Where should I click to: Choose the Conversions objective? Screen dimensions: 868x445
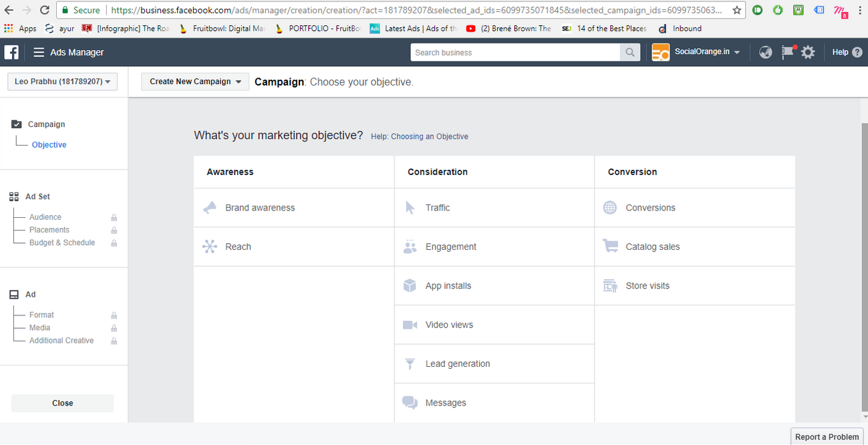650,207
